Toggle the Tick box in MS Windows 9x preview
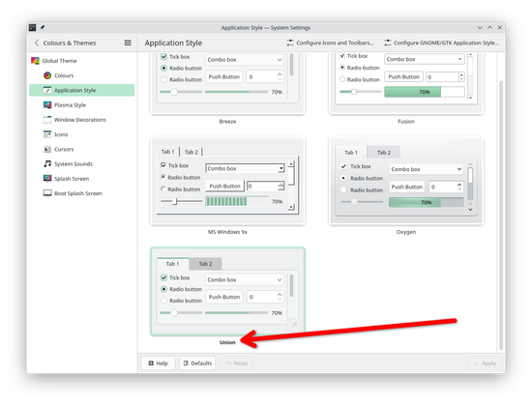This screenshot has height=405, width=532. pos(163,165)
